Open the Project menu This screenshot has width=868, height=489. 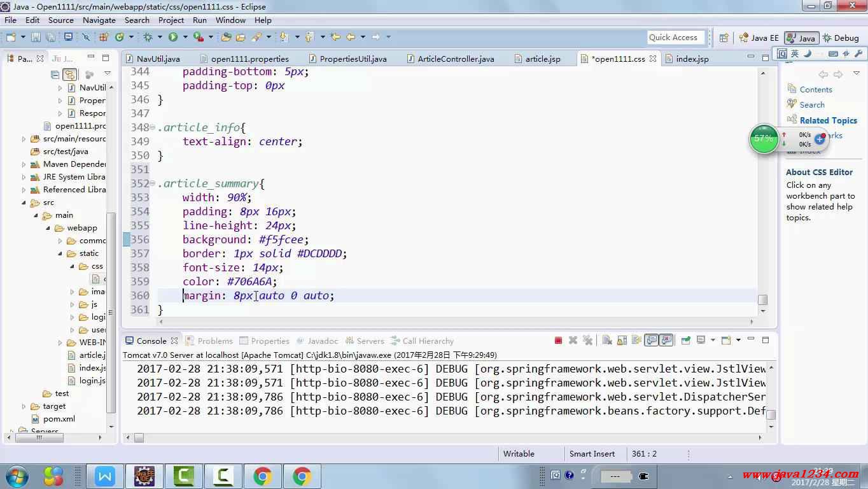(171, 20)
